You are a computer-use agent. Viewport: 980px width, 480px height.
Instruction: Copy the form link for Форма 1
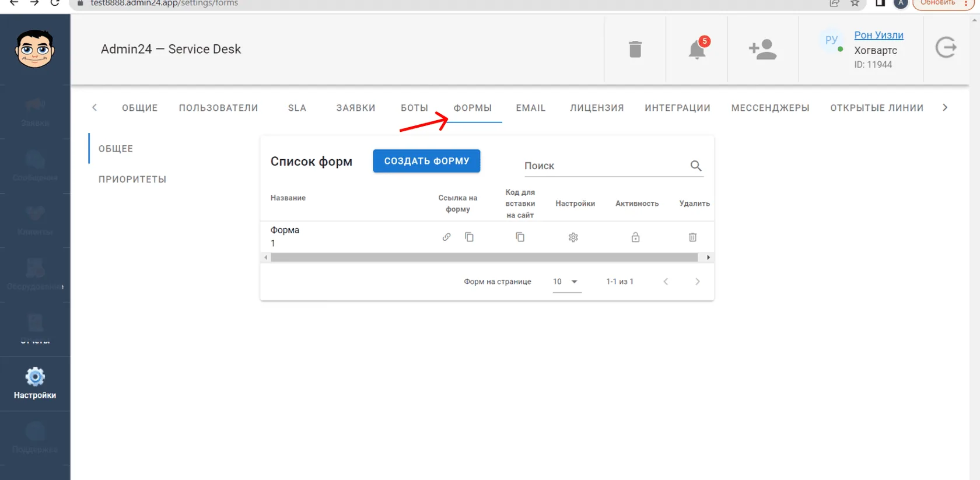469,237
